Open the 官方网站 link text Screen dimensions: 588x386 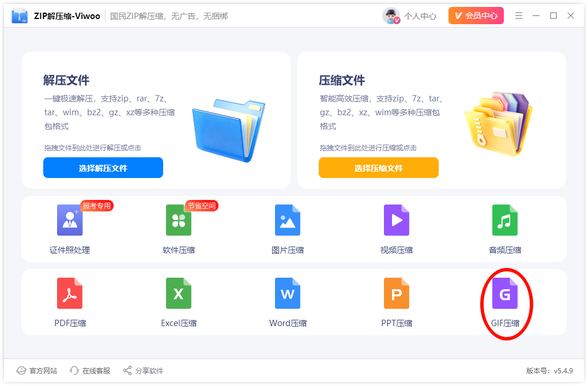[43, 370]
